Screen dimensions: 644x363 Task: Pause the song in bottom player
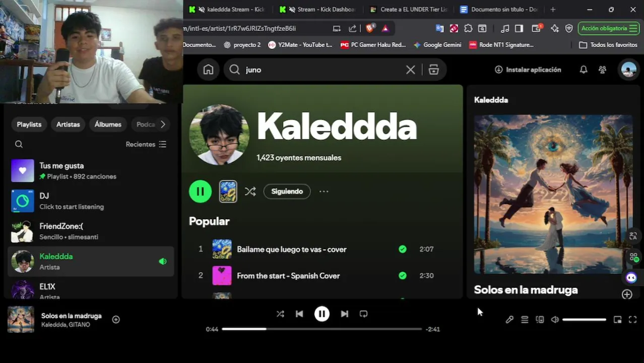[x=321, y=314]
